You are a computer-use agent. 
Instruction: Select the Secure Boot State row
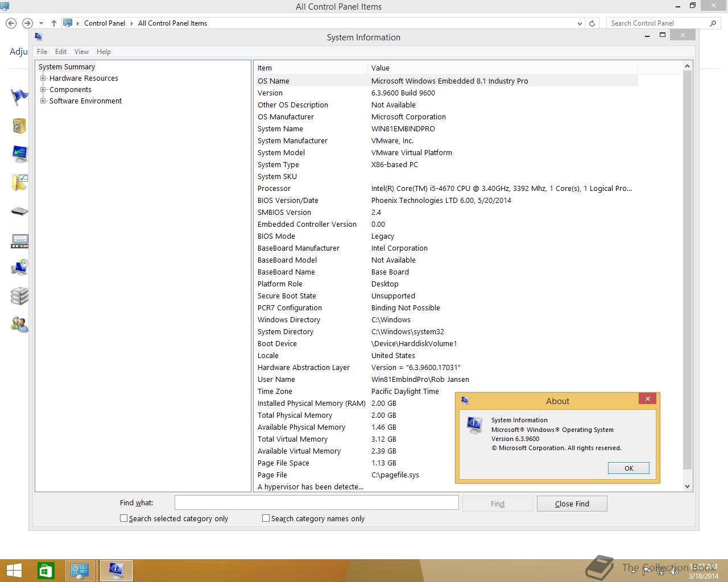446,296
